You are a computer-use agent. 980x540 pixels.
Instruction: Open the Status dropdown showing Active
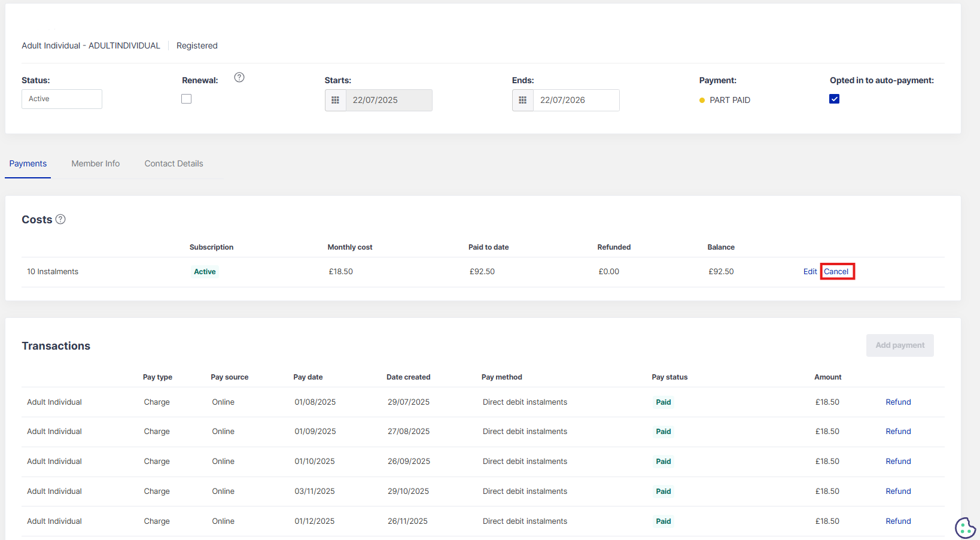pyautogui.click(x=62, y=99)
